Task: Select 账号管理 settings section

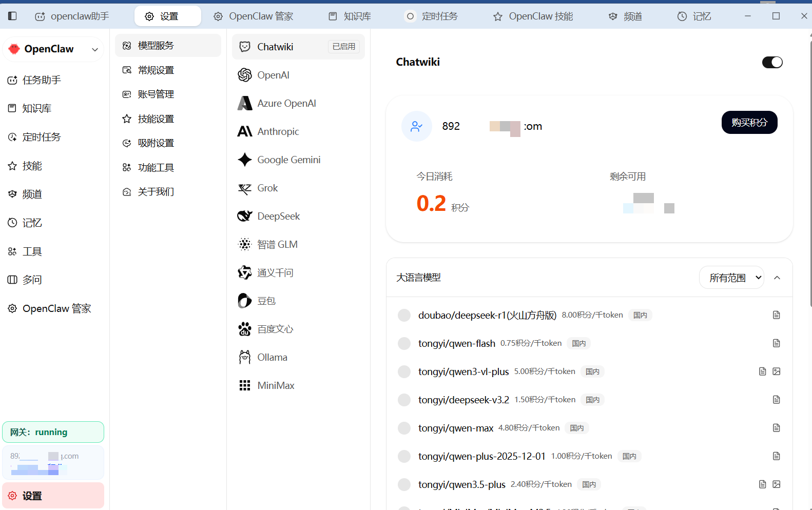Action: [168, 94]
